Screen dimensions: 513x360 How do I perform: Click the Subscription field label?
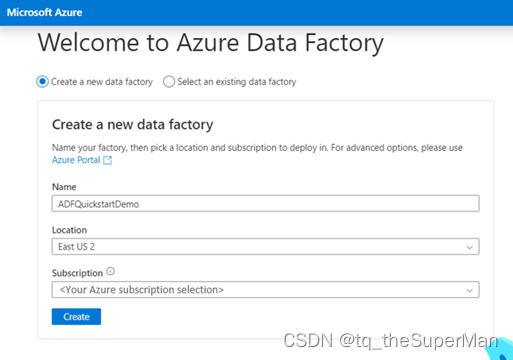point(77,273)
